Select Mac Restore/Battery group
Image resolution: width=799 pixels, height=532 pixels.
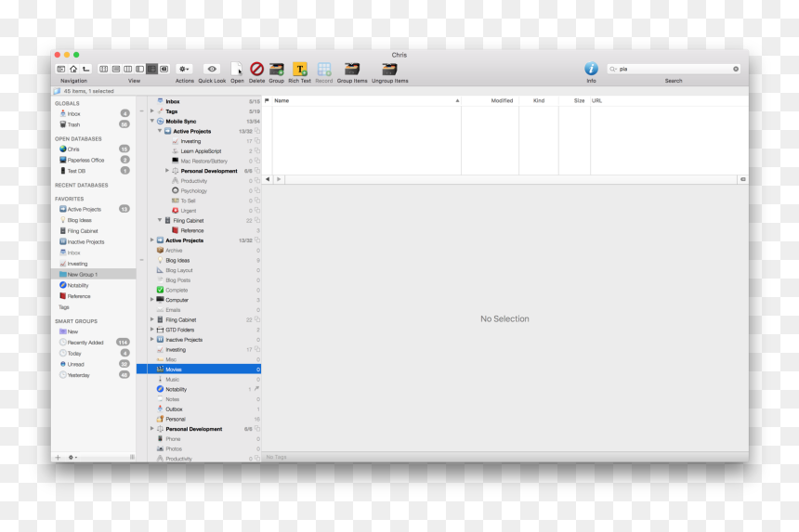pyautogui.click(x=204, y=161)
